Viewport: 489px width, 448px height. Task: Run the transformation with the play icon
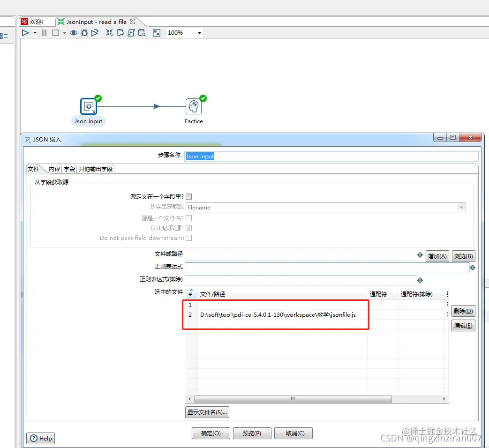(x=26, y=33)
